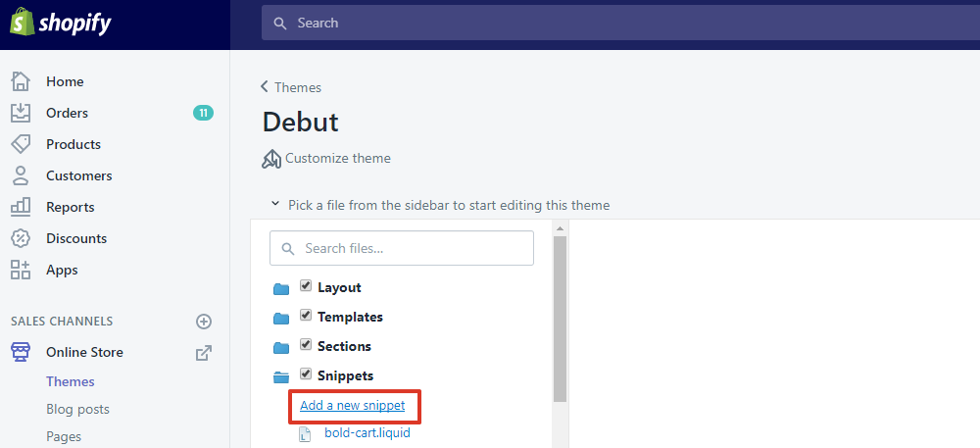This screenshot has width=980, height=448.
Task: Toggle the Templates folder checkbox
Action: pyautogui.click(x=306, y=316)
